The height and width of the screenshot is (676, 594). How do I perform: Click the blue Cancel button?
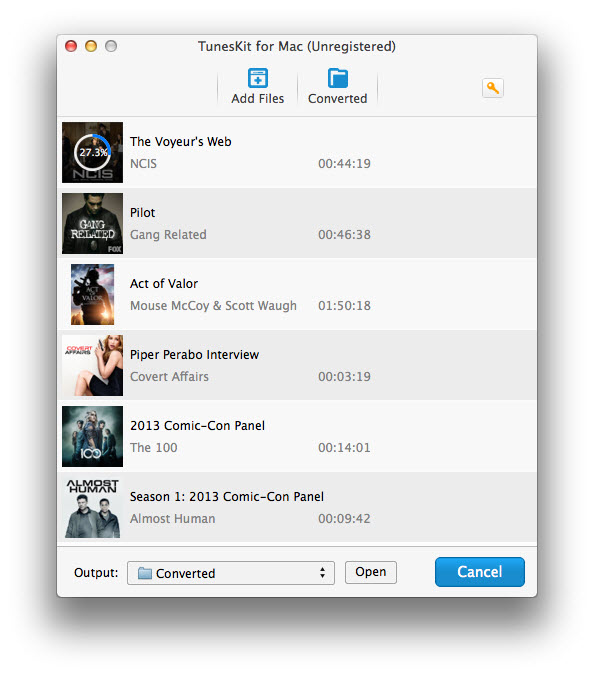(x=480, y=572)
